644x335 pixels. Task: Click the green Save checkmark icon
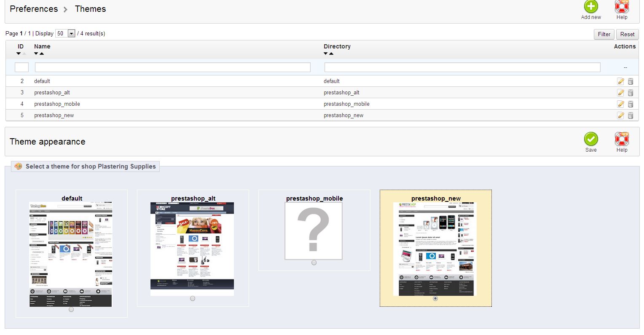[x=591, y=139]
